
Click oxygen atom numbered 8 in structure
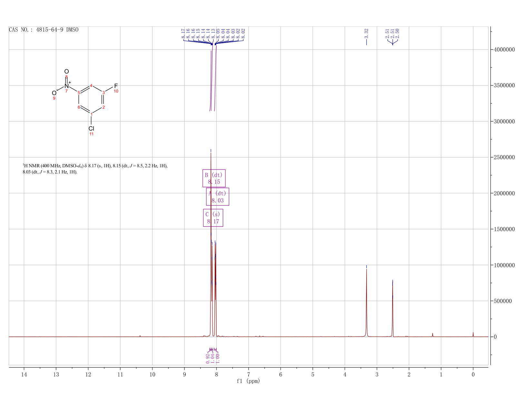(x=66, y=72)
